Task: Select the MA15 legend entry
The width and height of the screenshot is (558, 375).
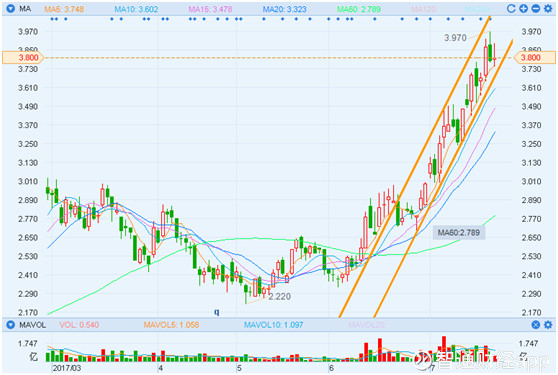Action: click(x=210, y=9)
